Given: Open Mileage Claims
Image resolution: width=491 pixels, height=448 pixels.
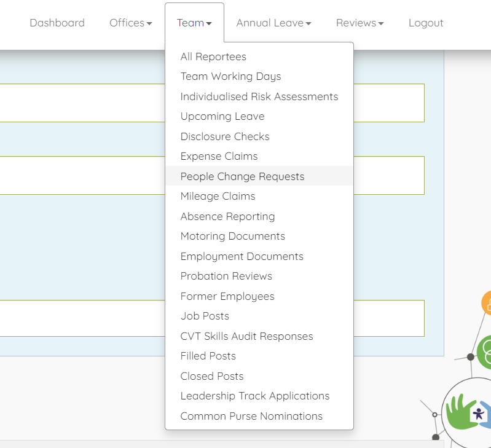Looking at the screenshot, I should (x=218, y=196).
